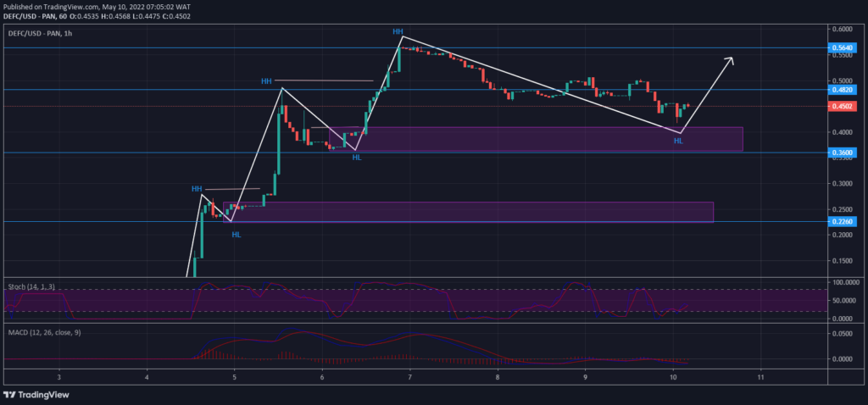Click date '10' on the time axis
This screenshot has width=868, height=405.
(673, 377)
